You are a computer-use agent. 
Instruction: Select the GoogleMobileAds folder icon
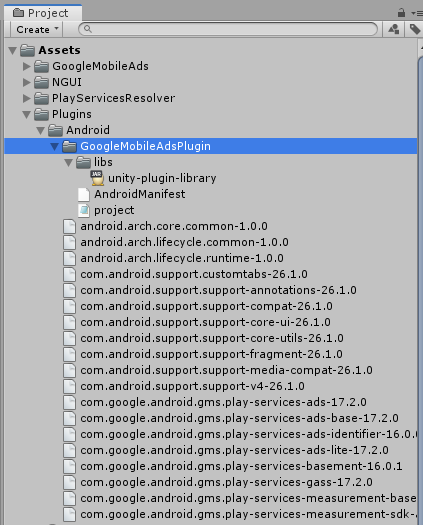coord(41,66)
